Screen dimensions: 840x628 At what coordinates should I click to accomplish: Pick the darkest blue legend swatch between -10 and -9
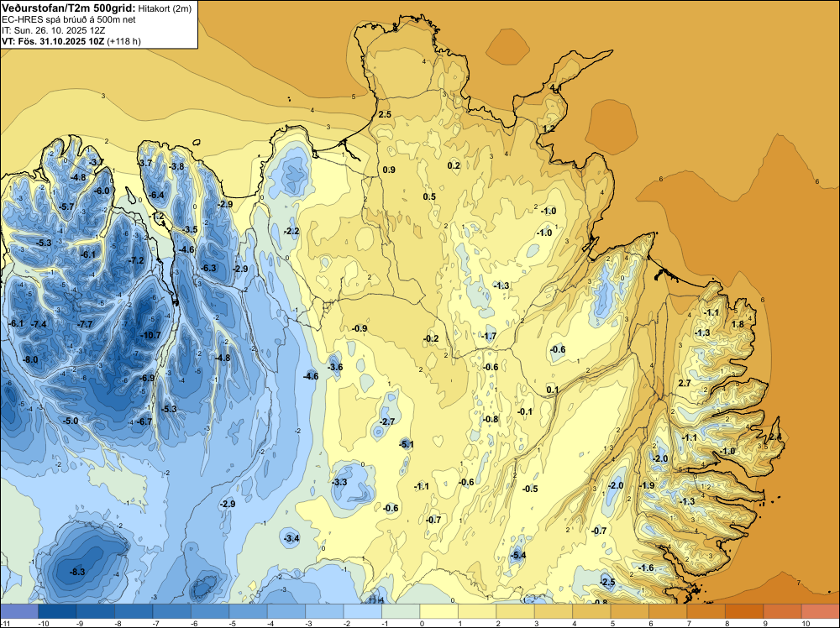pos(57,611)
